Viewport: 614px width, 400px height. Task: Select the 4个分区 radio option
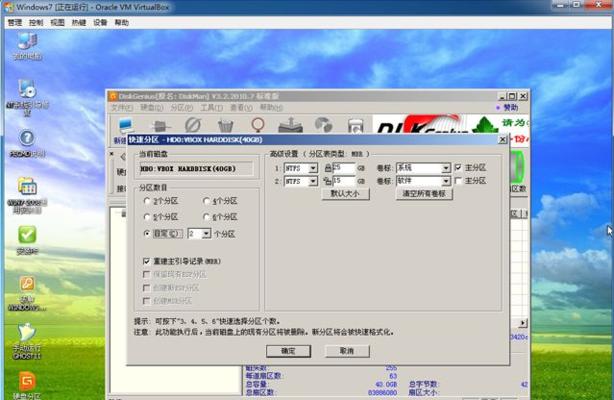(206, 201)
